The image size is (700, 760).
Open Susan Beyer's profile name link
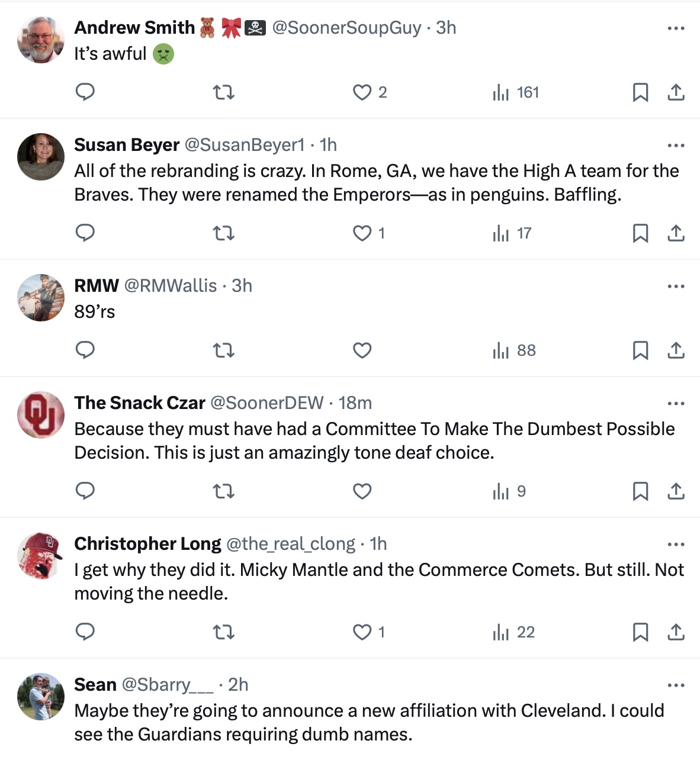pyautogui.click(x=127, y=145)
